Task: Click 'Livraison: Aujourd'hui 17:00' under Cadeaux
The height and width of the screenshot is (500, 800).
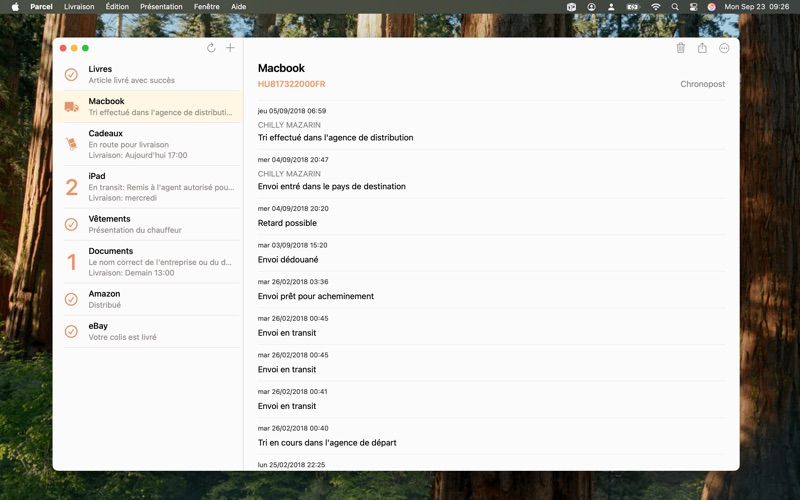Action: (138, 155)
